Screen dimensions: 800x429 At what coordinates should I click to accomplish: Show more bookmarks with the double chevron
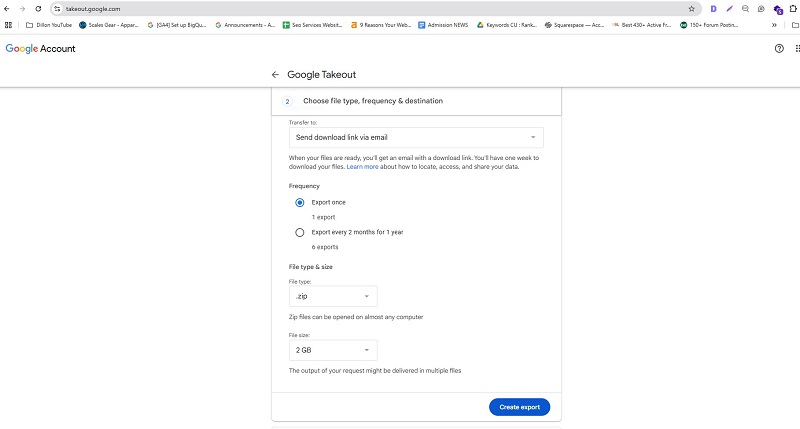point(774,24)
